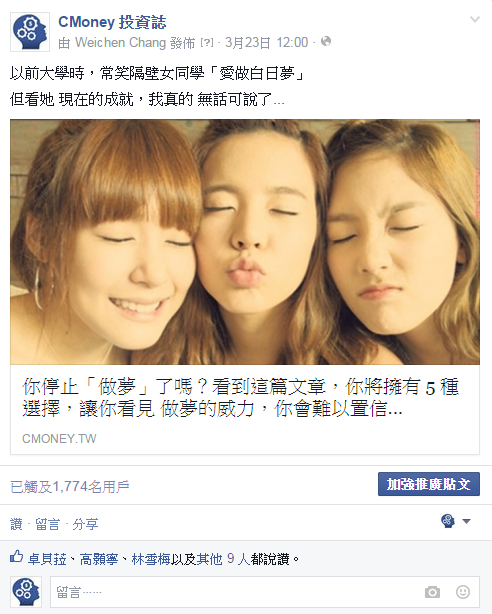
Task: Open the three girls article image
Action: 245,242
